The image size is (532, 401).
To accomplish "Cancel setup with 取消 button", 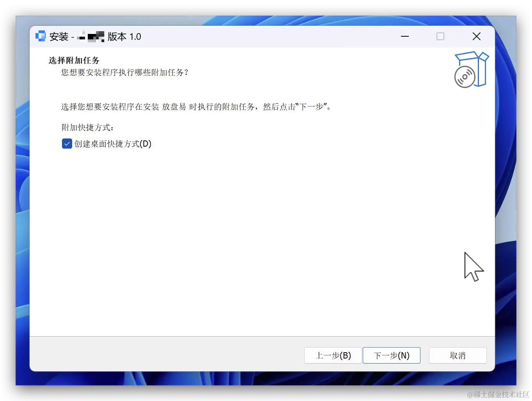I will click(458, 355).
